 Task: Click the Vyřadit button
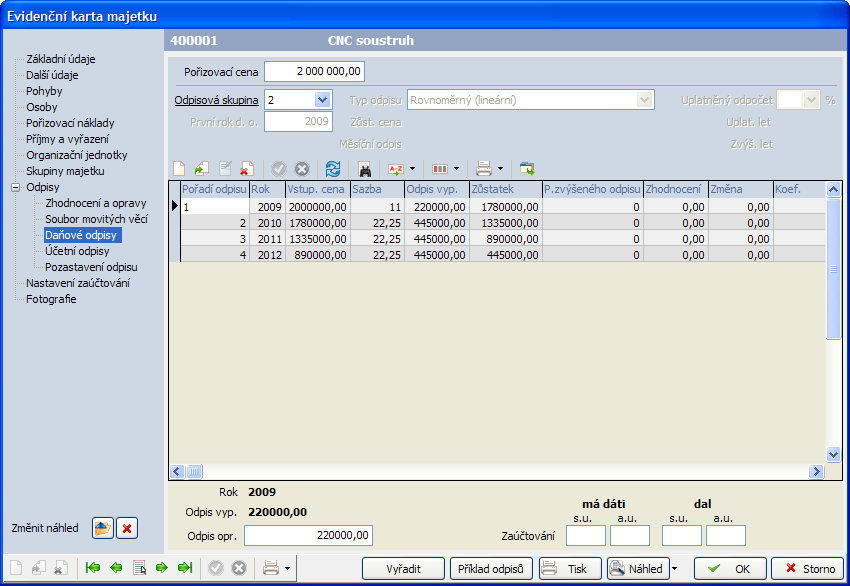403,569
